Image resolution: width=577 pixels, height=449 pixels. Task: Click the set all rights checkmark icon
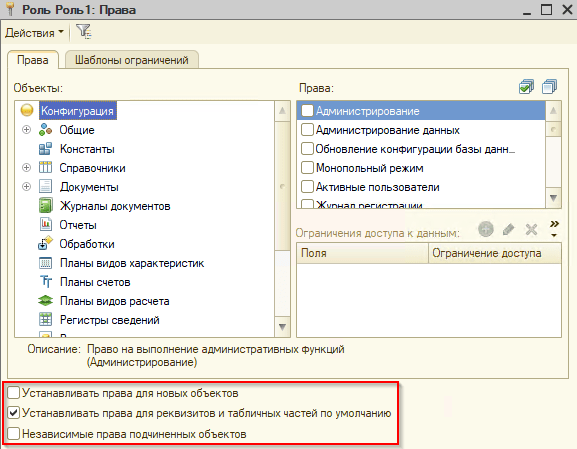point(526,87)
